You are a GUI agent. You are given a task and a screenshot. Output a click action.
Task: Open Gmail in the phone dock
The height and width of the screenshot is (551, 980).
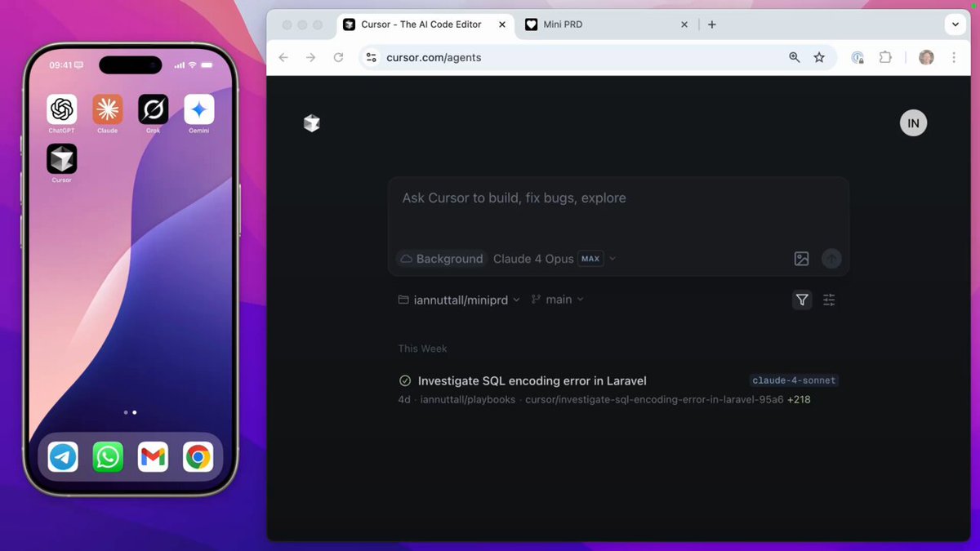coord(153,457)
